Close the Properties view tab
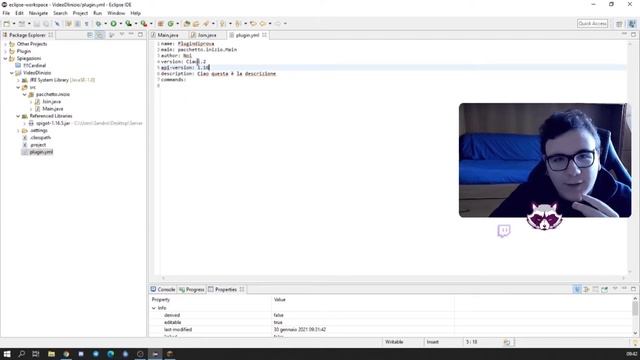This screenshot has height=360, width=640. (242, 289)
